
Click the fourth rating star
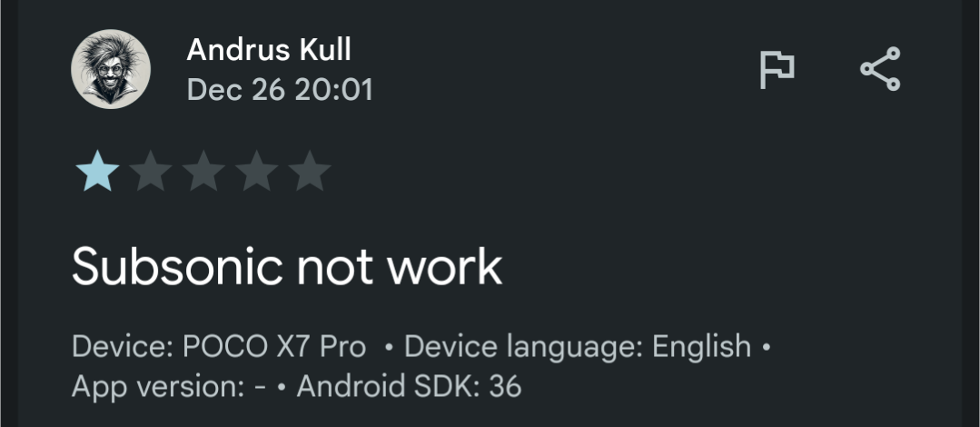tap(257, 172)
